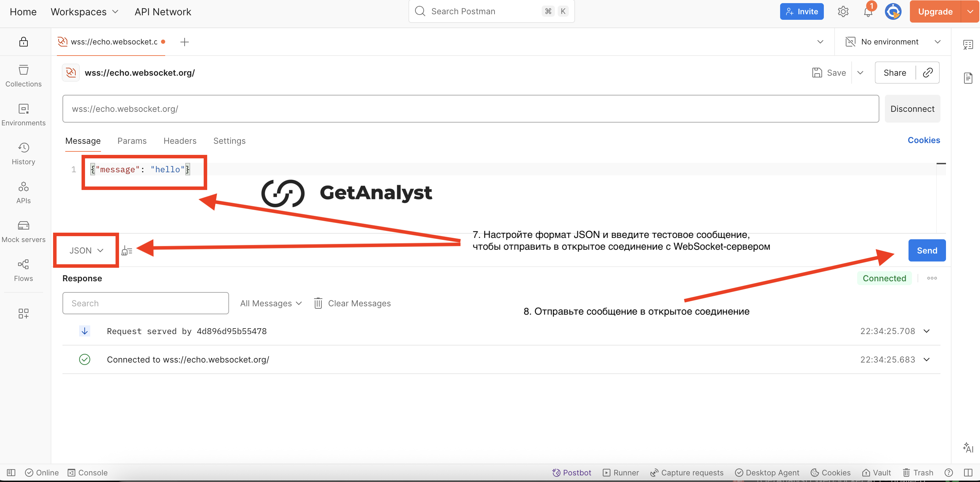Toggle the Console panel
The image size is (980, 482).
(x=87, y=472)
